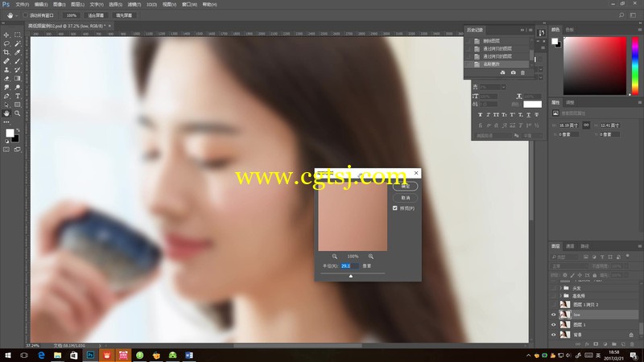Image resolution: width=644 pixels, height=362 pixels.
Task: Select the Path Selection tool
Action: click(x=6, y=105)
